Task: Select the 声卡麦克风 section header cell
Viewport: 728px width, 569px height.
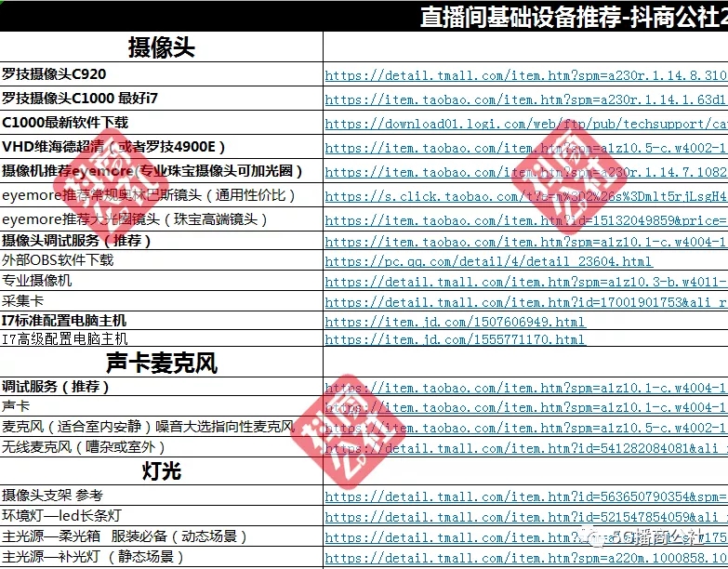Action: click(x=161, y=362)
